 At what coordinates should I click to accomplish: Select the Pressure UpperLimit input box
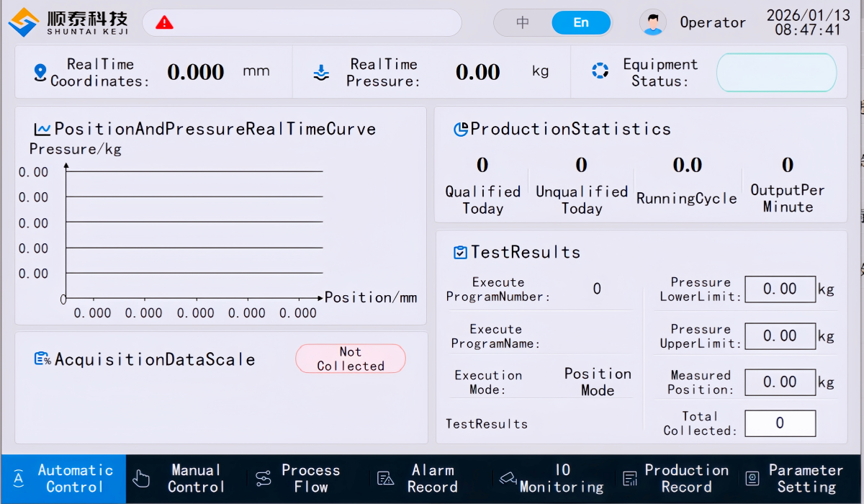click(x=780, y=336)
